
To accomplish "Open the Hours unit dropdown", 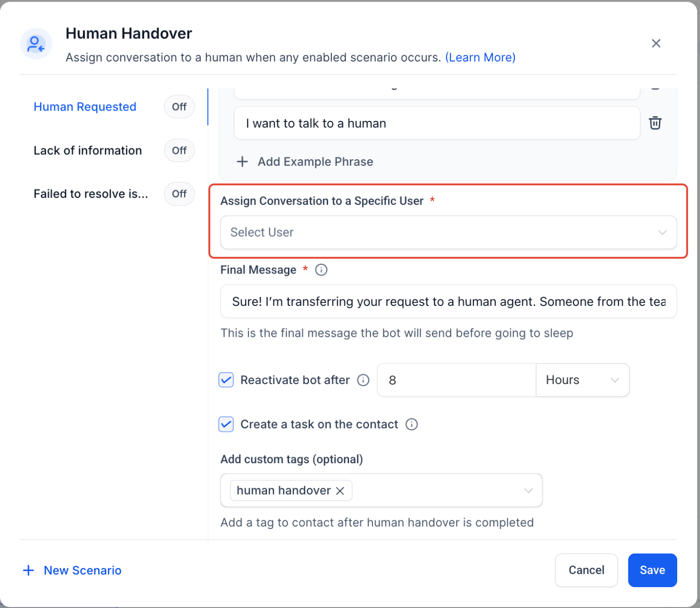I will (x=583, y=380).
